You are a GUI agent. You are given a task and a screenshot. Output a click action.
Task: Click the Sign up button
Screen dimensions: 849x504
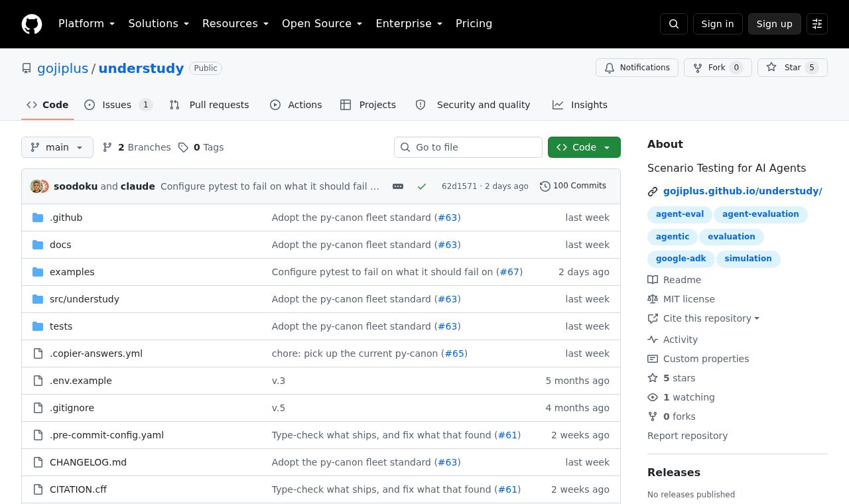(775, 24)
